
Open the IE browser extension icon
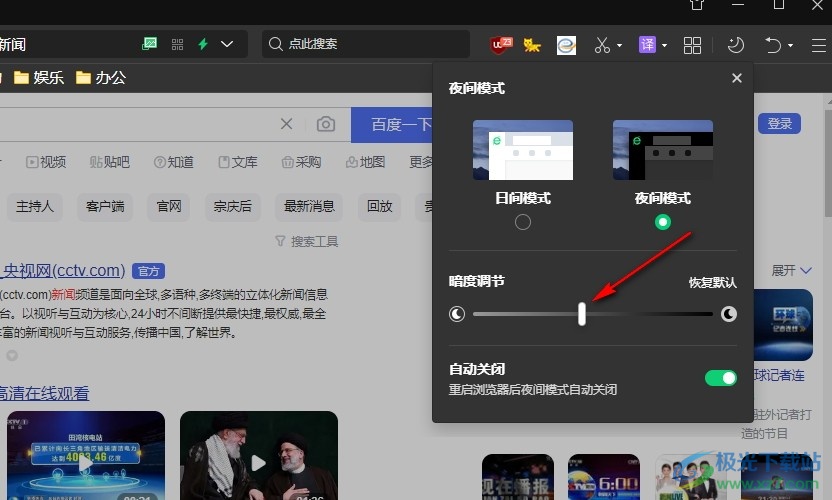(566, 45)
